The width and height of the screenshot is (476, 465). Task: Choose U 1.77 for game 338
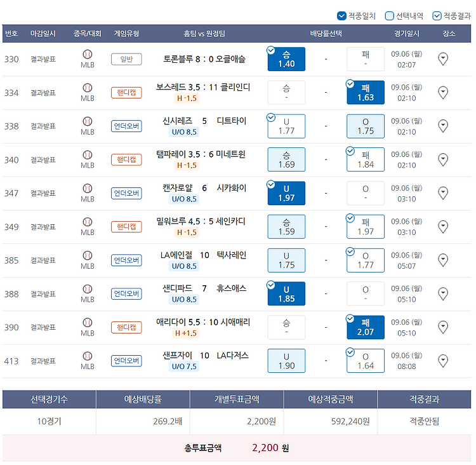(x=286, y=126)
